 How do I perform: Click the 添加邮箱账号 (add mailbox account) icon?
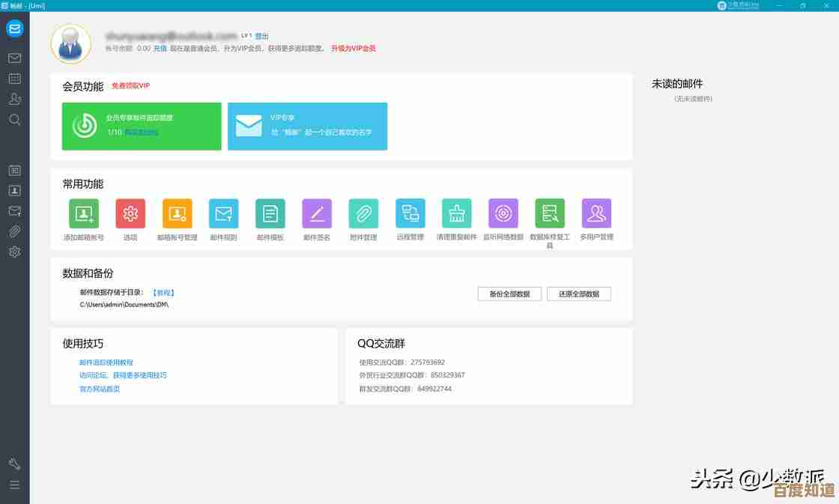coord(84,213)
